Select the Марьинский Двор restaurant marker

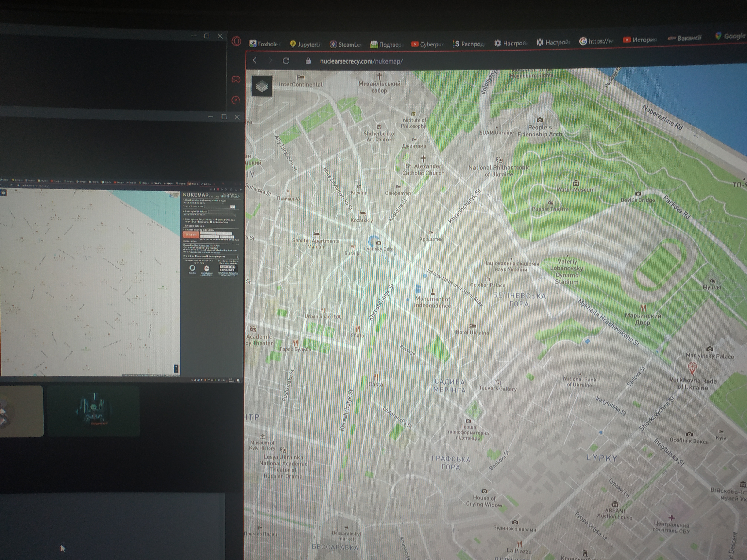(x=643, y=308)
